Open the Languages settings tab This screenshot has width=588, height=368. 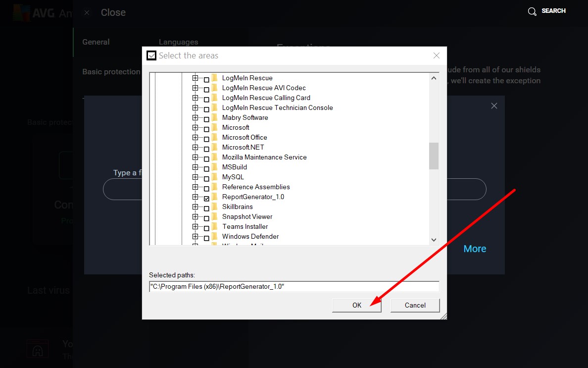[x=179, y=42]
